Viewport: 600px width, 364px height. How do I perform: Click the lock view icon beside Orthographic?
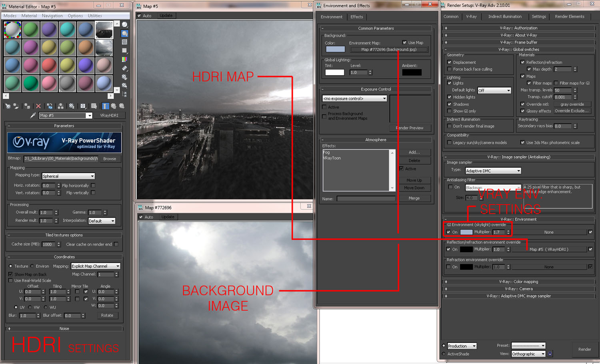click(550, 354)
